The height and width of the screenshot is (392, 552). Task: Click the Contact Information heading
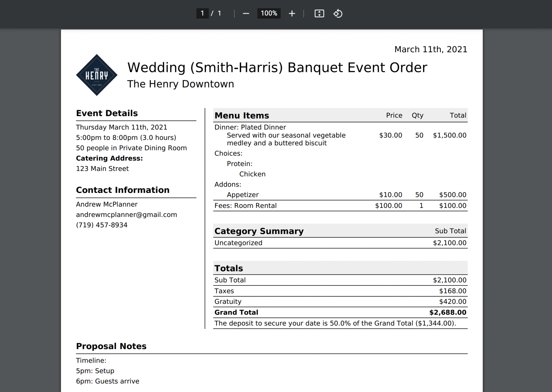coord(123,190)
